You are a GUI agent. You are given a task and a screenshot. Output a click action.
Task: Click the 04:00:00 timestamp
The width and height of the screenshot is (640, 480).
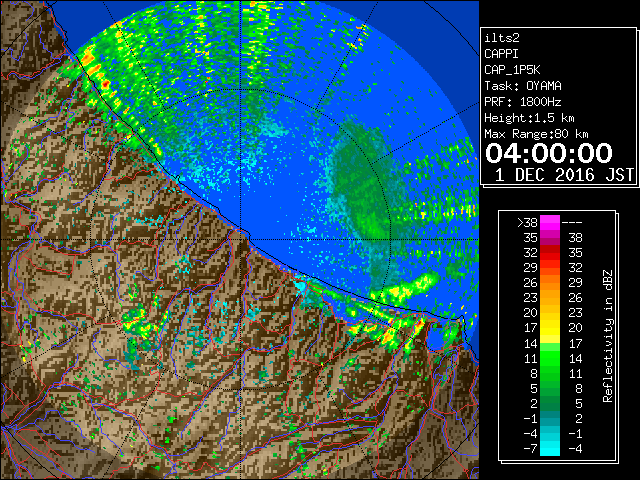click(549, 153)
